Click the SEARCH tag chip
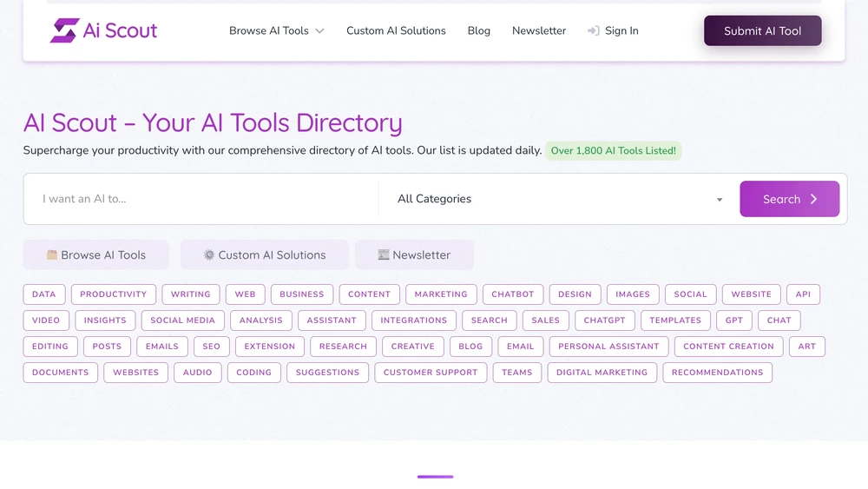 coord(490,320)
